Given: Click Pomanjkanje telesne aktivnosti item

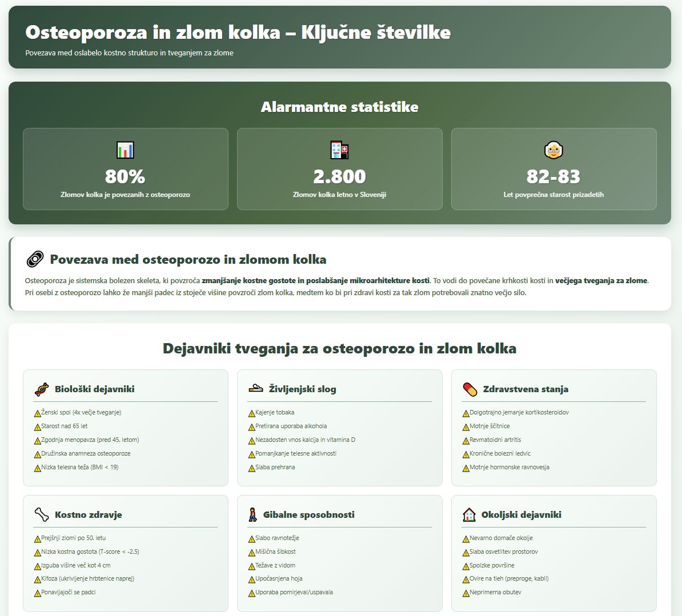Looking at the screenshot, I should point(296,453).
